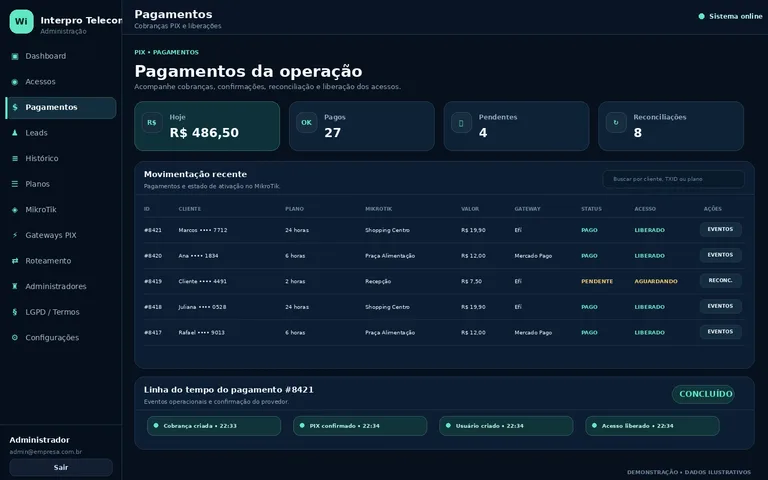Click the dot on PIX confirmado event
The image size is (768, 480).
(302, 426)
